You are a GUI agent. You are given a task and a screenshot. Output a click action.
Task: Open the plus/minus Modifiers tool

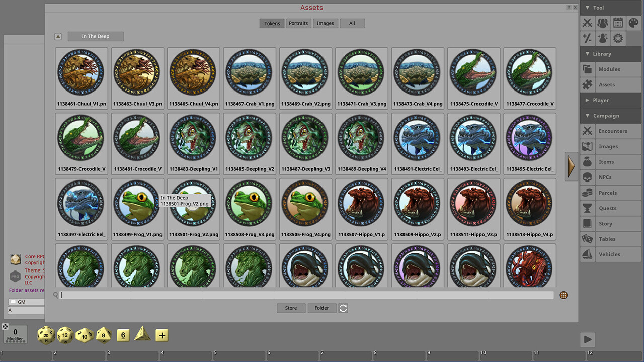587,38
